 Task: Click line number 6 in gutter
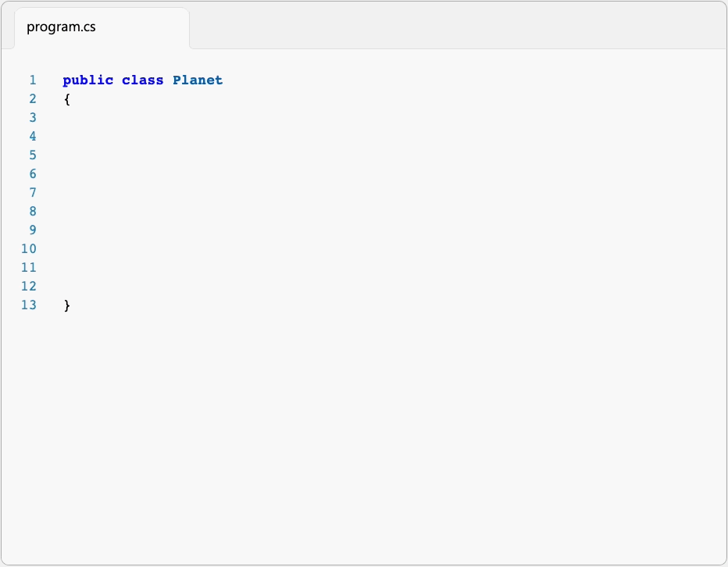33,173
